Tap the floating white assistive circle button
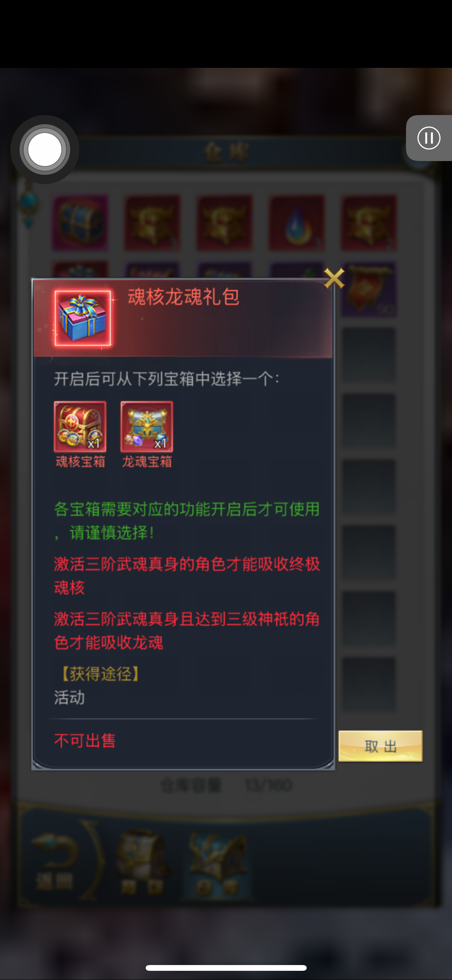Viewport: 452px width, 980px height. pos(45,150)
